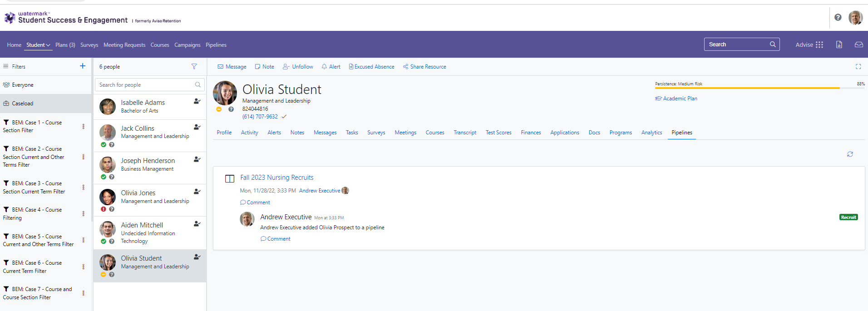Toggle fullscreen expand icon
The height and width of the screenshot is (311, 868).
(x=858, y=66)
